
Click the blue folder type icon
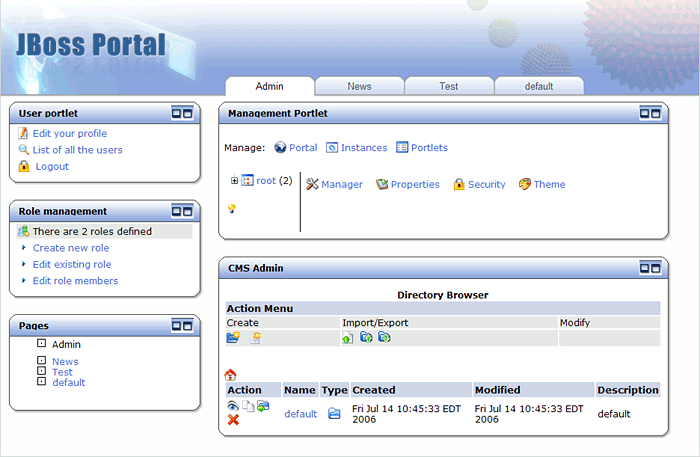pyautogui.click(x=334, y=413)
